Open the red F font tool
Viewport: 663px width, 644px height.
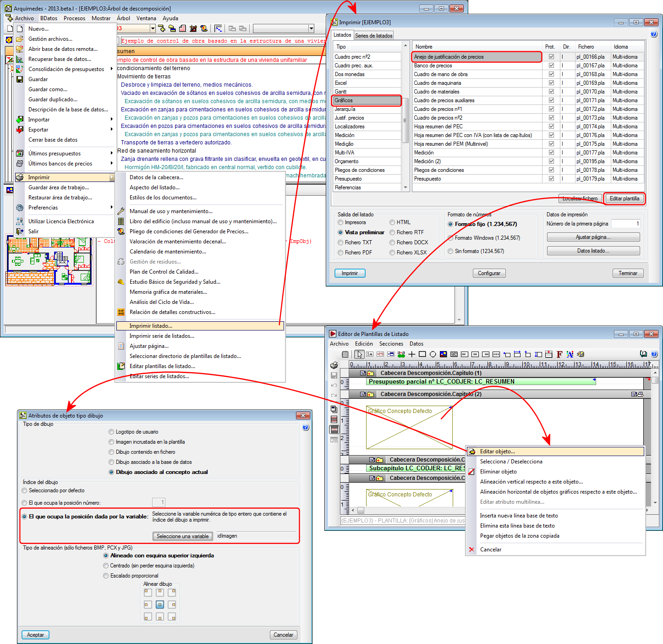click(559, 354)
